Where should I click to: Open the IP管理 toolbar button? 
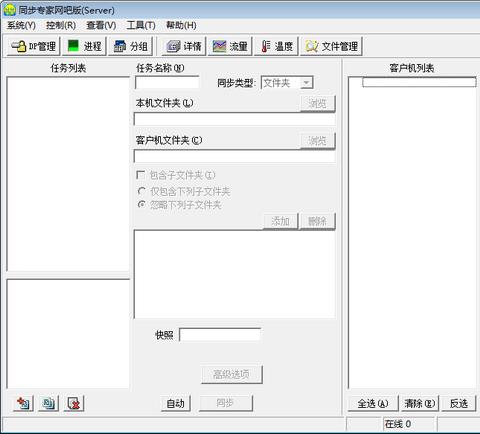coord(33,46)
